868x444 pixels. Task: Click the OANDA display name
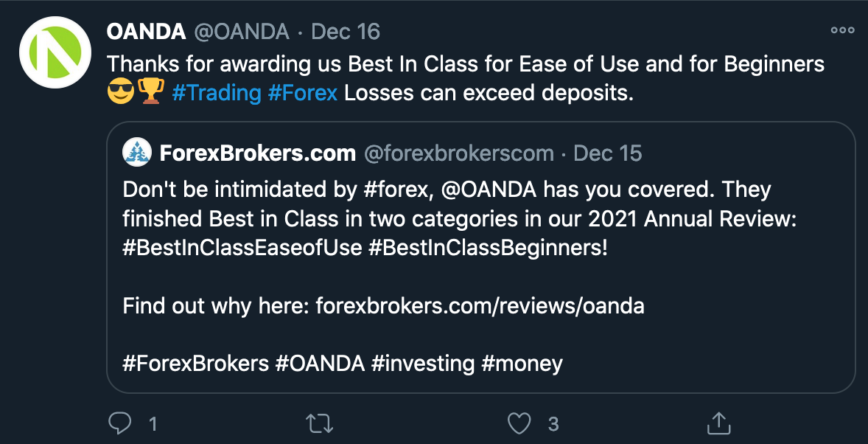pyautogui.click(x=147, y=32)
